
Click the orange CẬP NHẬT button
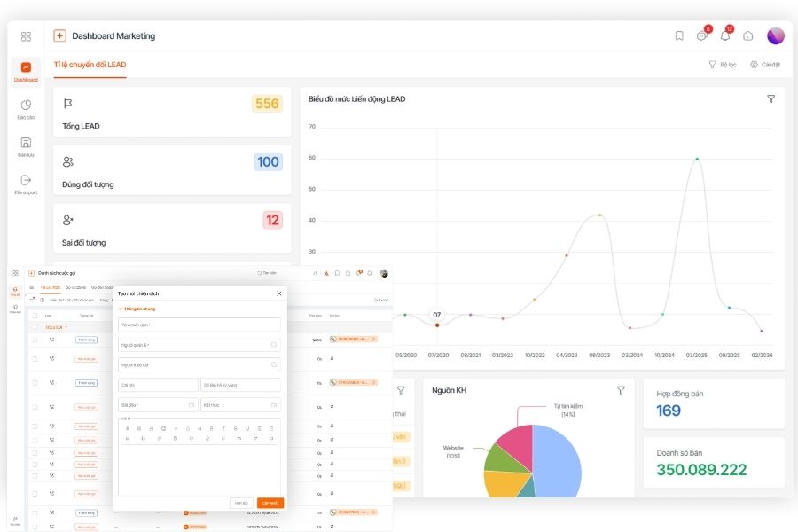[270, 503]
